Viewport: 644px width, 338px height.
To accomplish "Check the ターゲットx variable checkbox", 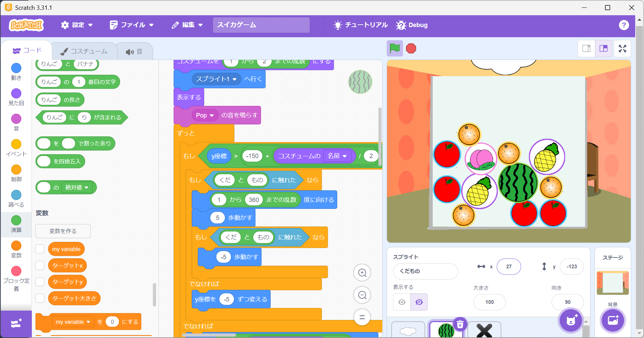I will (40, 265).
